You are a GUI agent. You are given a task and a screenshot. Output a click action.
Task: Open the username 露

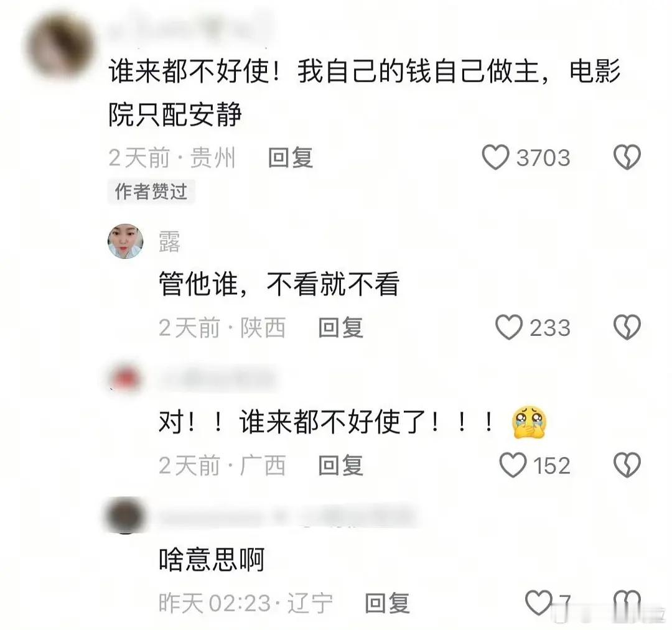coord(169,241)
